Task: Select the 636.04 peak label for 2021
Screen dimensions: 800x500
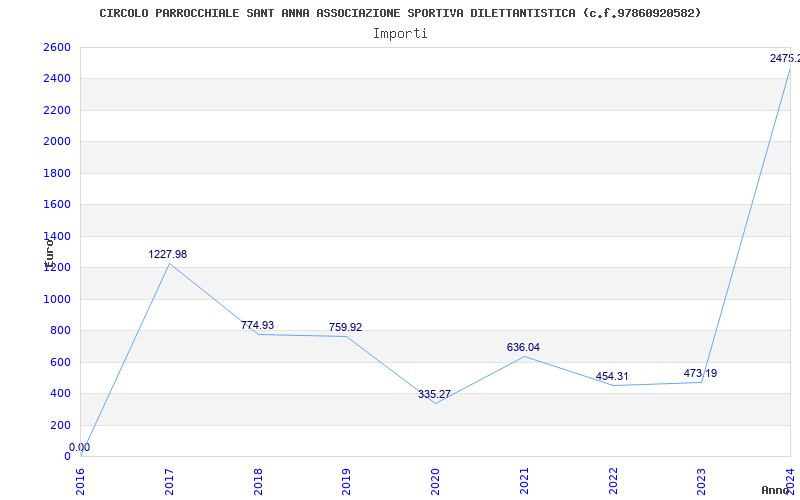Action: point(523,348)
